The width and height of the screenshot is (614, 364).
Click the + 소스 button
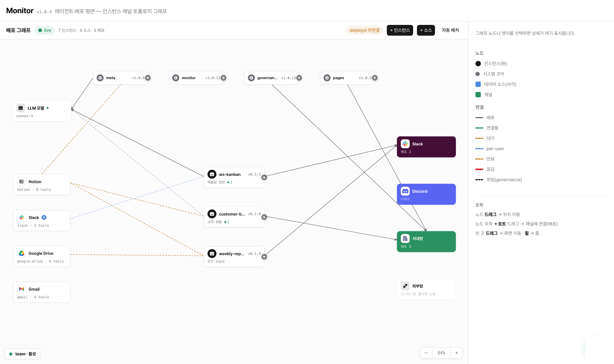[x=426, y=30]
